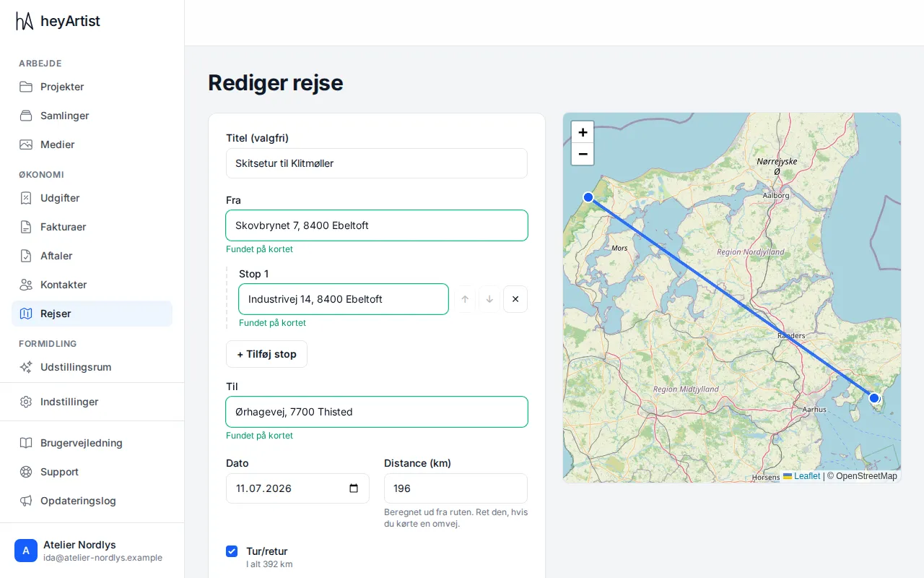This screenshot has height=578, width=924.
Task: Edit the Distance (km) field
Action: 456,488
